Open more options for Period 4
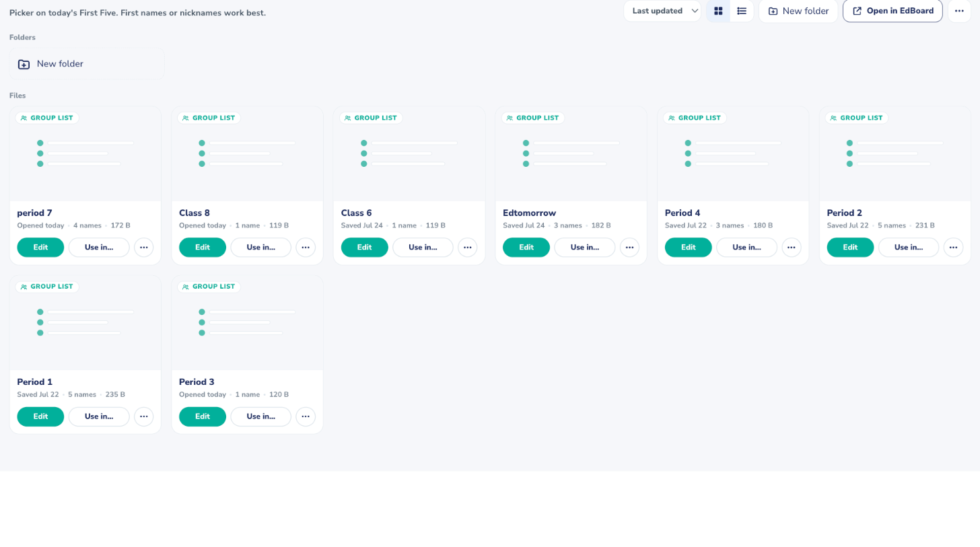 pos(792,248)
